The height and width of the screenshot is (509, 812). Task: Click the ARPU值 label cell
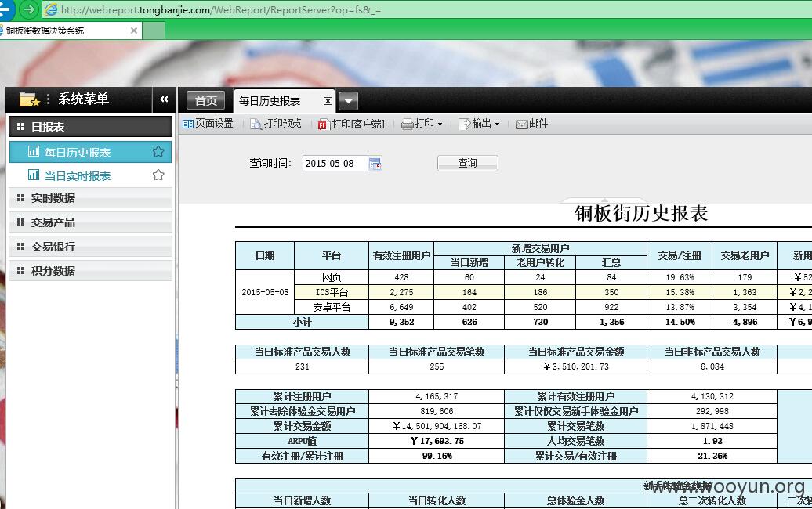[x=302, y=441]
